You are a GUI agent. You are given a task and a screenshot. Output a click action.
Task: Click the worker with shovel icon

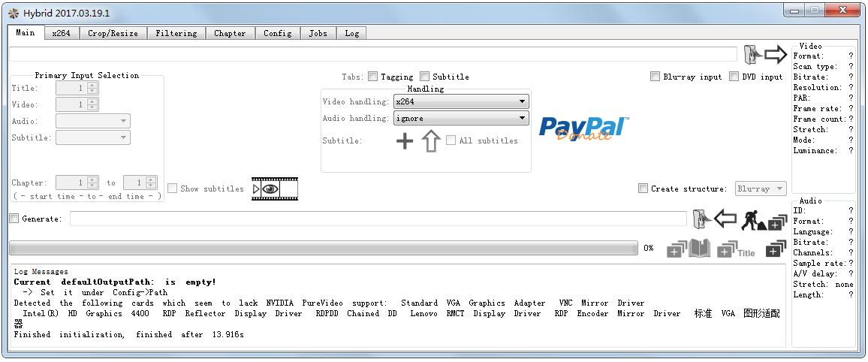[x=752, y=220]
